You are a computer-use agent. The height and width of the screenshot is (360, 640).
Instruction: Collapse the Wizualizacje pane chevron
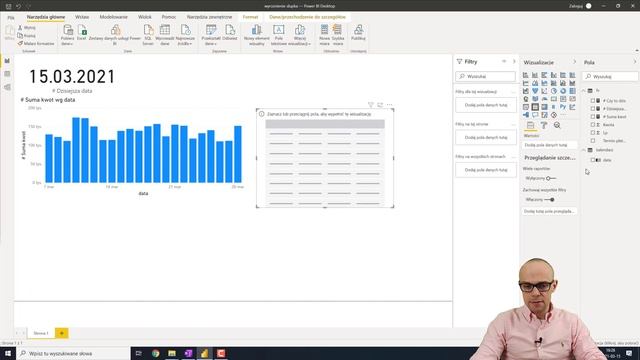[x=574, y=62]
